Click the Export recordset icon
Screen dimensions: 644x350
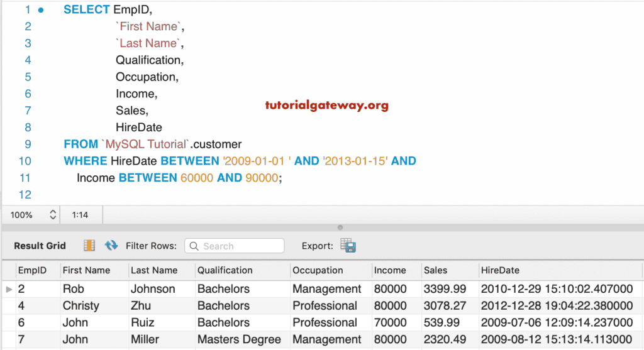[x=348, y=246]
